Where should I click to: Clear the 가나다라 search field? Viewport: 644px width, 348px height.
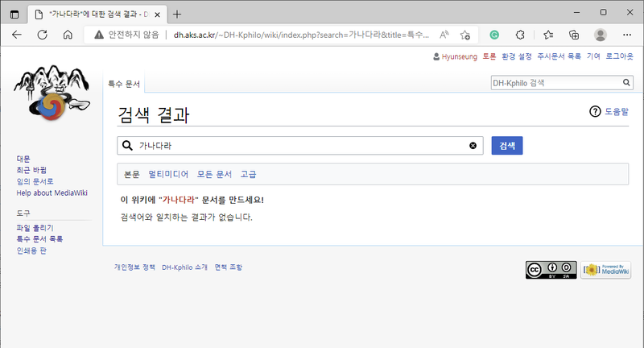473,146
